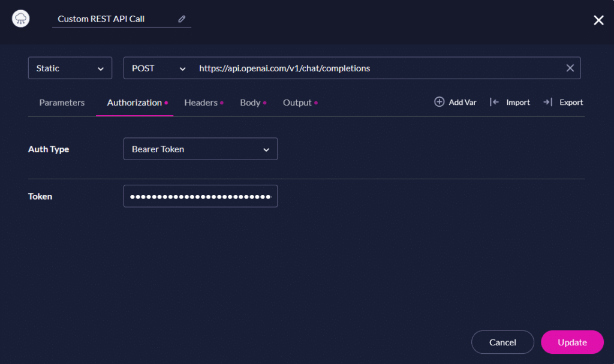Open the Static variable scope dropdown

click(70, 68)
